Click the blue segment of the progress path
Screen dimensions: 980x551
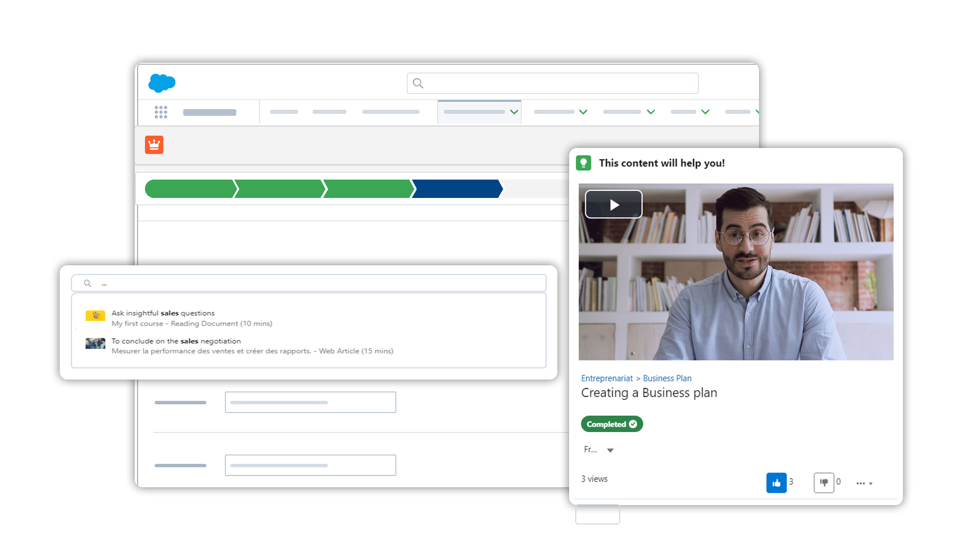click(x=457, y=188)
